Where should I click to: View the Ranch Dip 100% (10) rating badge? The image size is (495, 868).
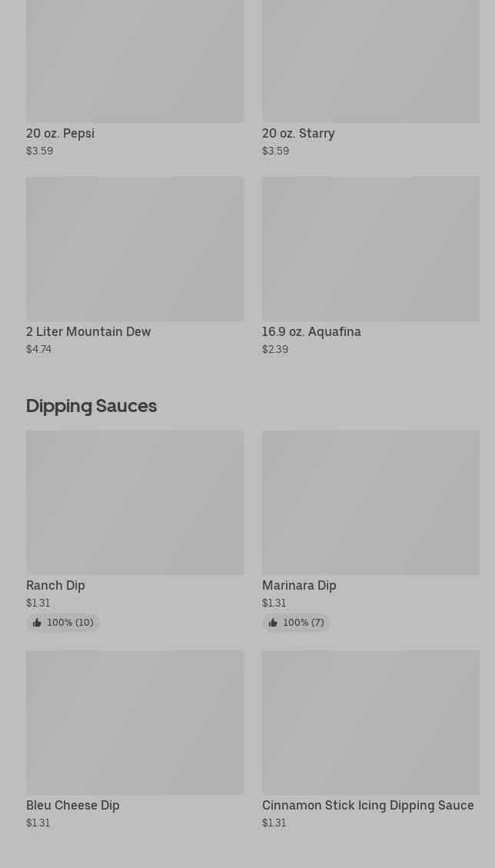[63, 623]
